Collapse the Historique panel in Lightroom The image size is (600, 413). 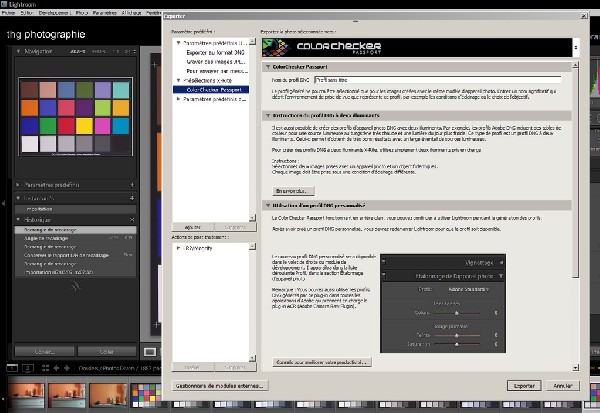pos(18,220)
